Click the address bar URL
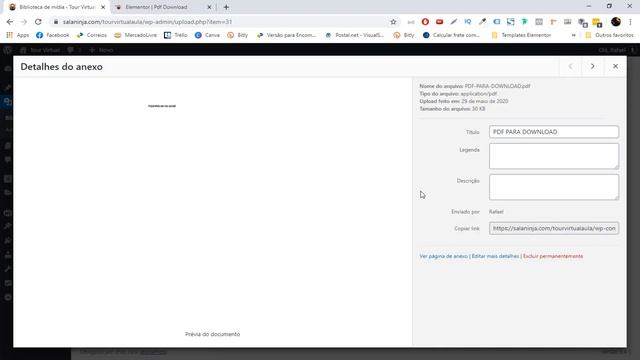Viewport: 640px width, 360px height. click(x=147, y=22)
